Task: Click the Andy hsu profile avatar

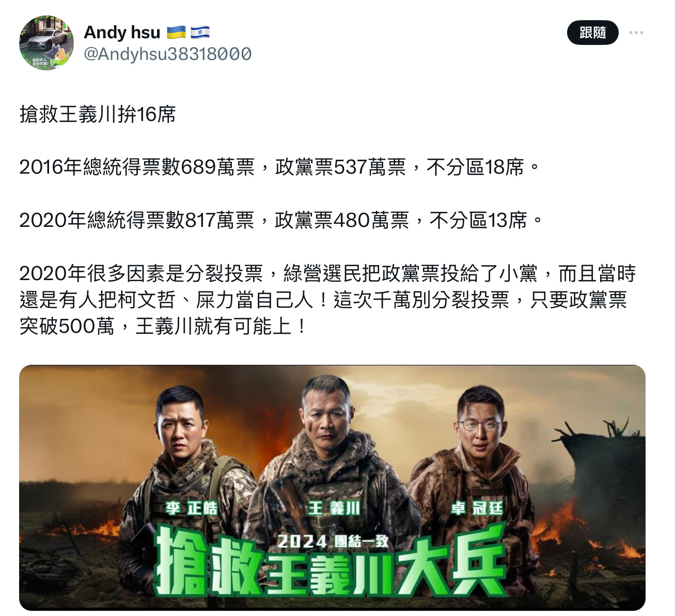Action: pyautogui.click(x=46, y=43)
